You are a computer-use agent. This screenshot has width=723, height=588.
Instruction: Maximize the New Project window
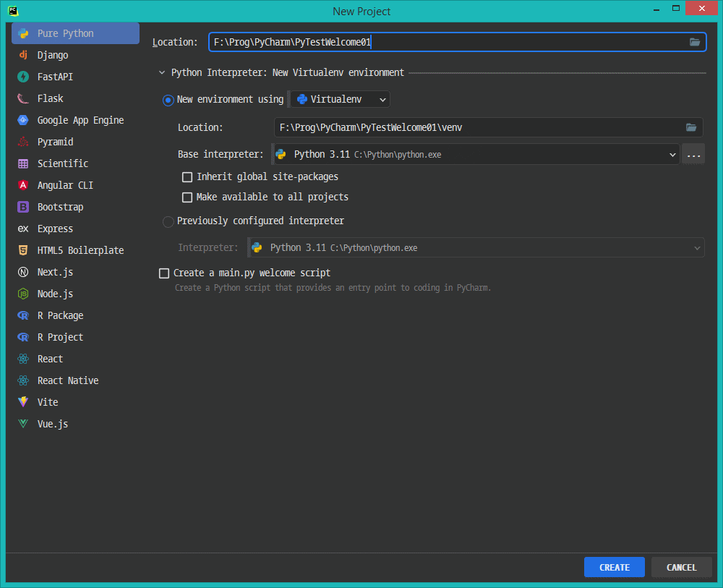point(676,8)
